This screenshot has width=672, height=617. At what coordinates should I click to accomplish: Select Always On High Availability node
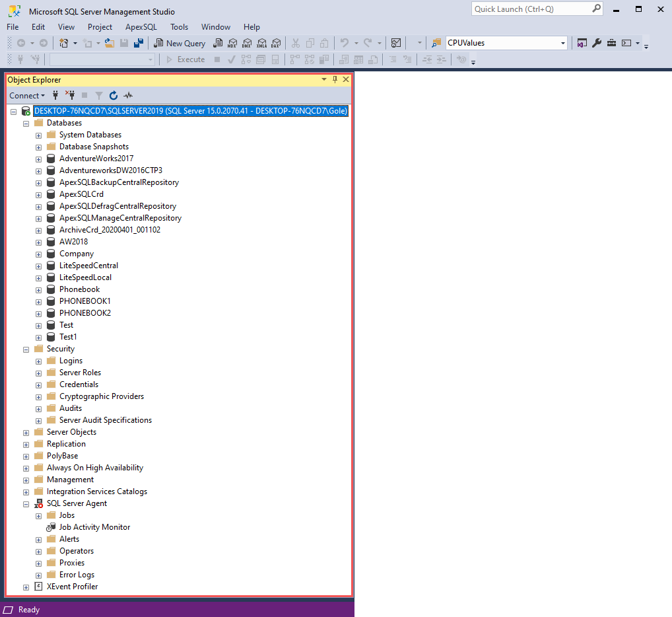coord(94,468)
